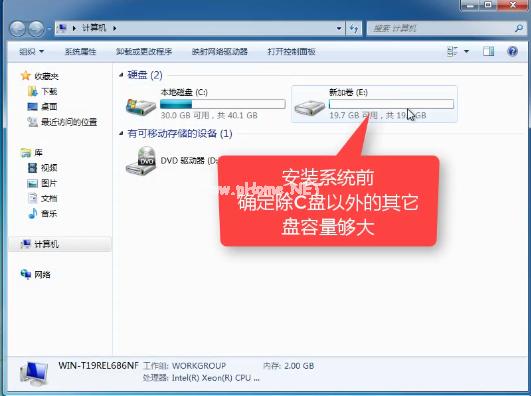Click the computer icon in address bar

pos(62,28)
